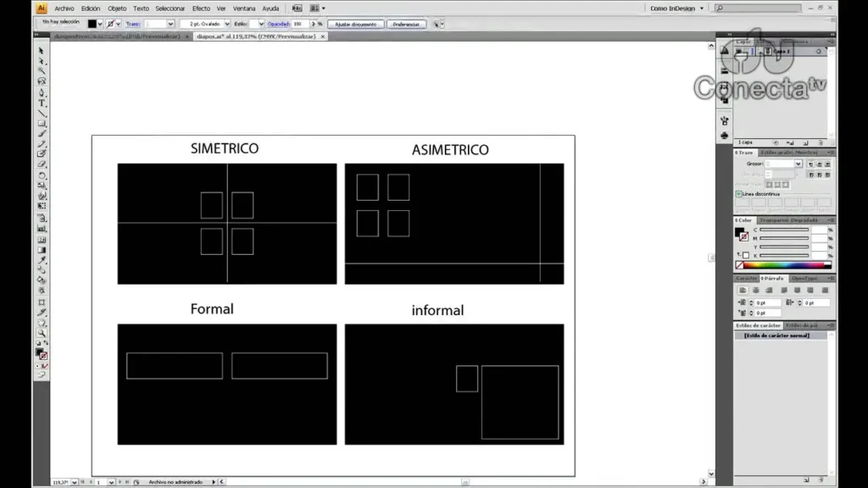Open the arrange documents icon in menu bar
Image resolution: width=868 pixels, height=488 pixels.
pyautogui.click(x=317, y=8)
